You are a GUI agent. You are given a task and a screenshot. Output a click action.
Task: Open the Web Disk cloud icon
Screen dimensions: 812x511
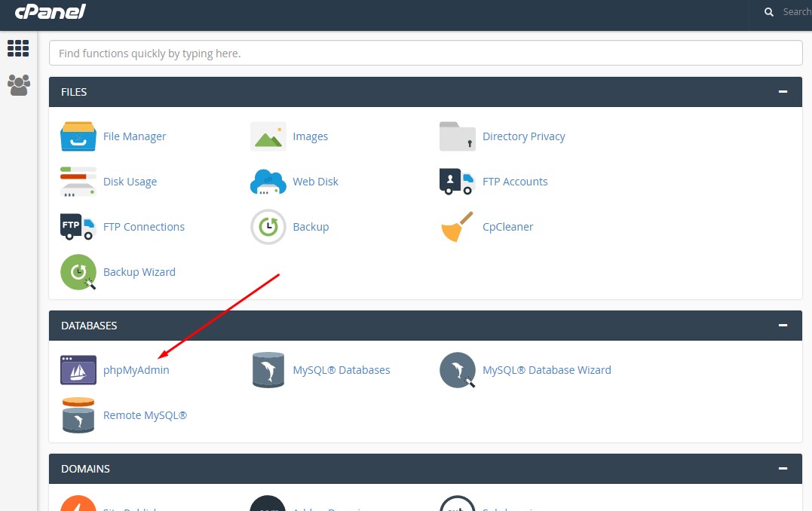tap(268, 182)
